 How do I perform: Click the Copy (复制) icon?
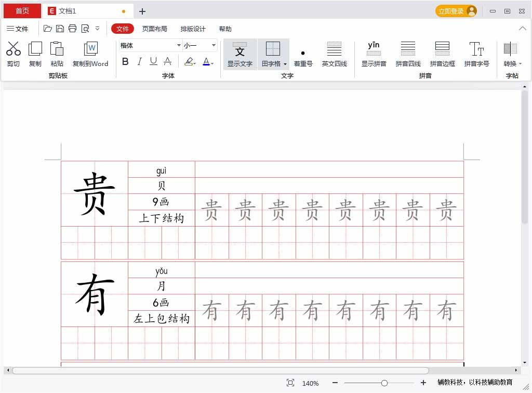pos(35,48)
